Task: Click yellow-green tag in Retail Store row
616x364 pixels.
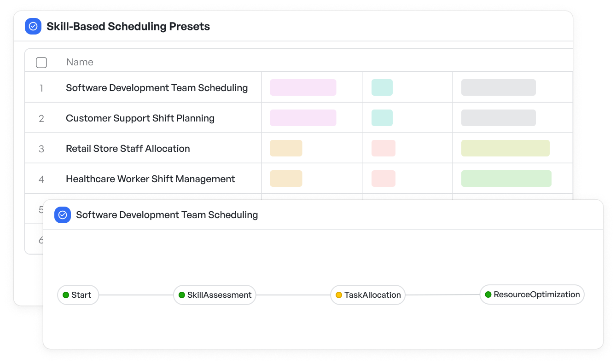Action: 505,148
